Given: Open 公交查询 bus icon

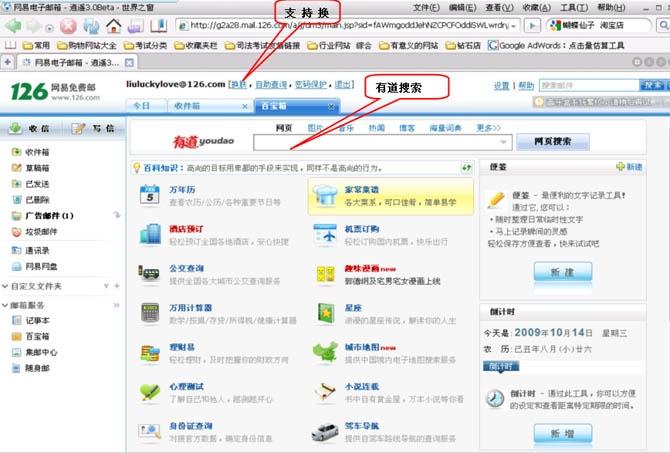Looking at the screenshot, I should click(x=149, y=273).
